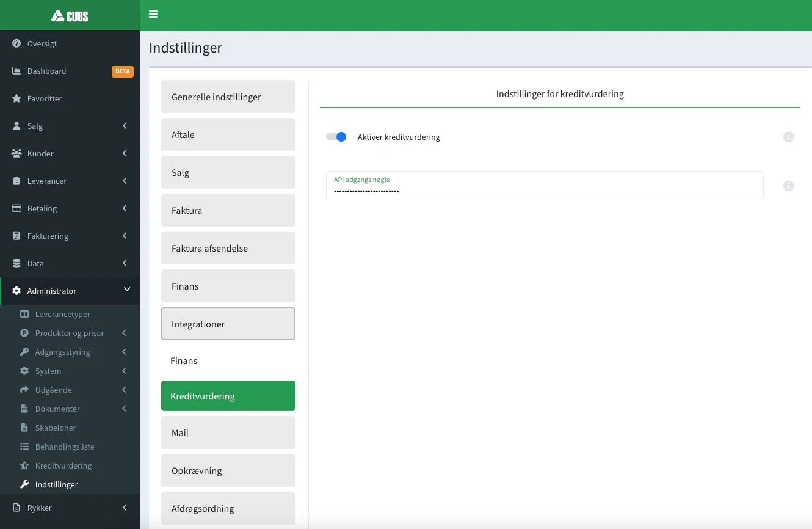Click the Behandlingsliste list icon
The height and width of the screenshot is (529, 812).
click(x=24, y=447)
